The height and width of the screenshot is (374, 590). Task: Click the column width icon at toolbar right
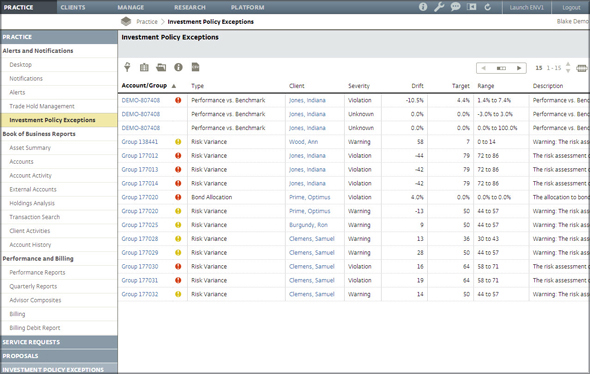pyautogui.click(x=582, y=68)
